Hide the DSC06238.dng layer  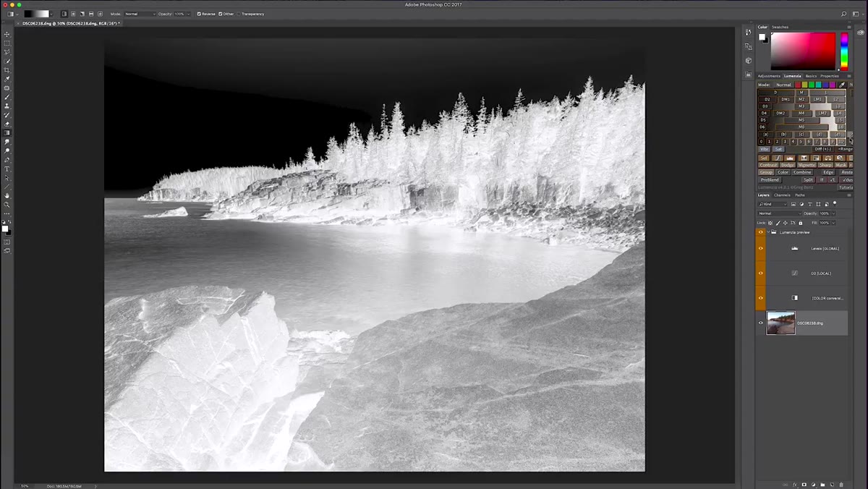coord(760,323)
